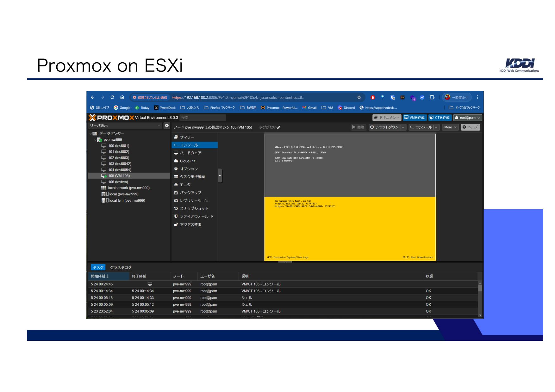Open the browser extensions puzzle icon
The width and height of the screenshot is (555, 392).
pos(432,97)
